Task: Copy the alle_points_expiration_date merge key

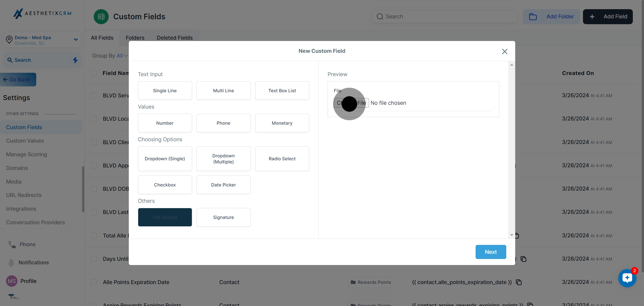Action: 519,282
